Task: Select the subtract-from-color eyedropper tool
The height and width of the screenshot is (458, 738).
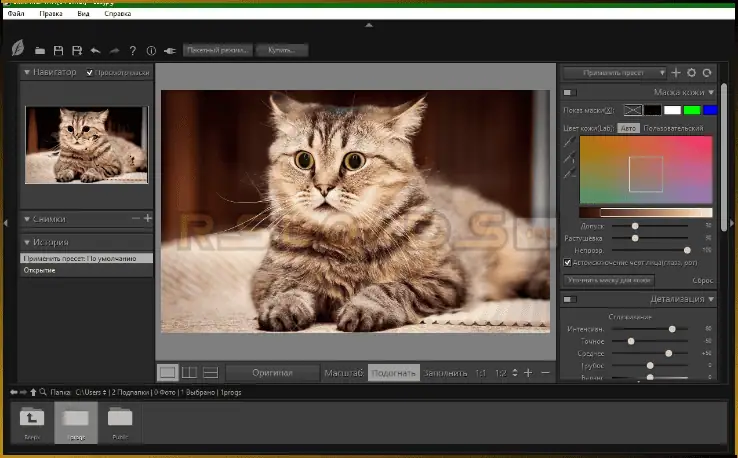Action: (x=570, y=173)
